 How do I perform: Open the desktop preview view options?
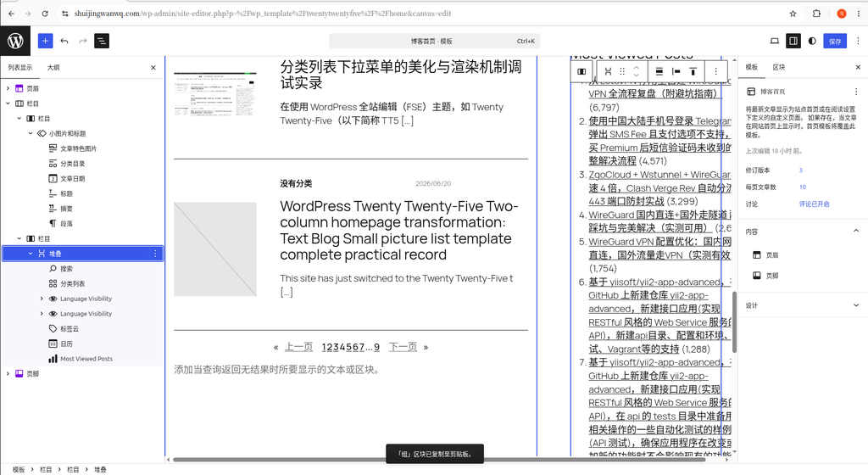(775, 41)
